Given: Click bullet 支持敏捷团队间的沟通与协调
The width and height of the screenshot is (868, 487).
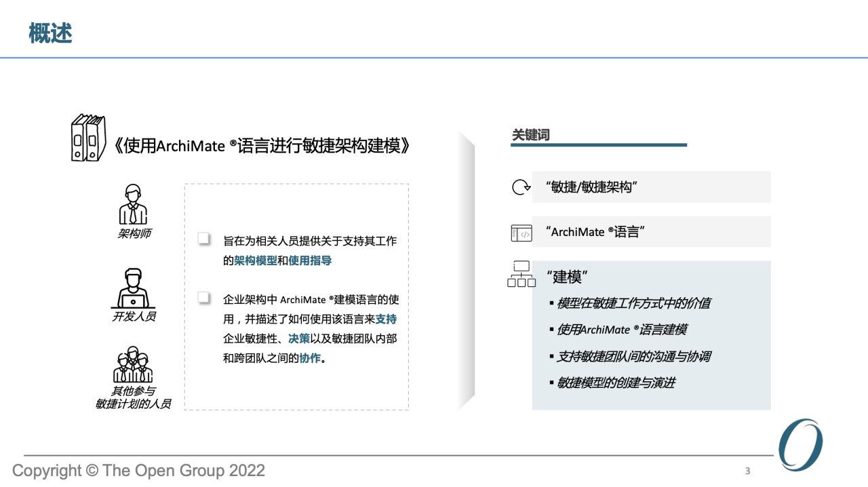Looking at the screenshot, I should point(630,356).
